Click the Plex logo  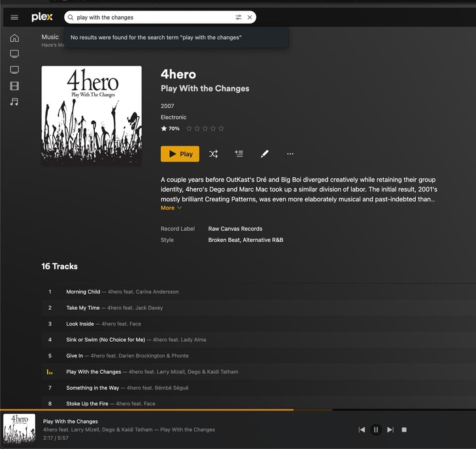pyautogui.click(x=42, y=17)
